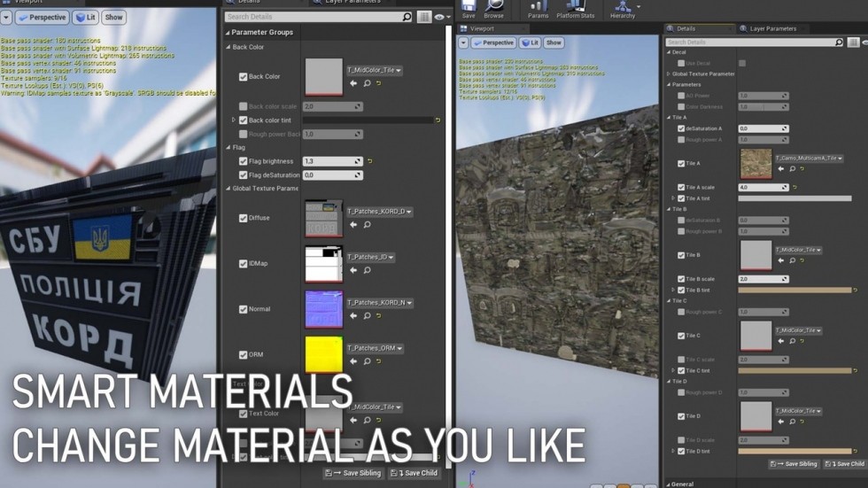The image size is (868, 488).
Task: Open Params in the toolbar
Action: click(x=538, y=10)
